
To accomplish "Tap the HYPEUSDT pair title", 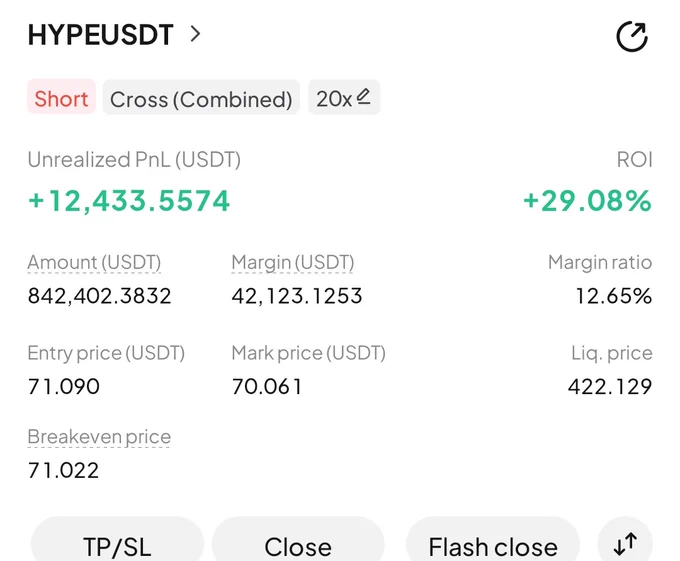I will pyautogui.click(x=101, y=35).
